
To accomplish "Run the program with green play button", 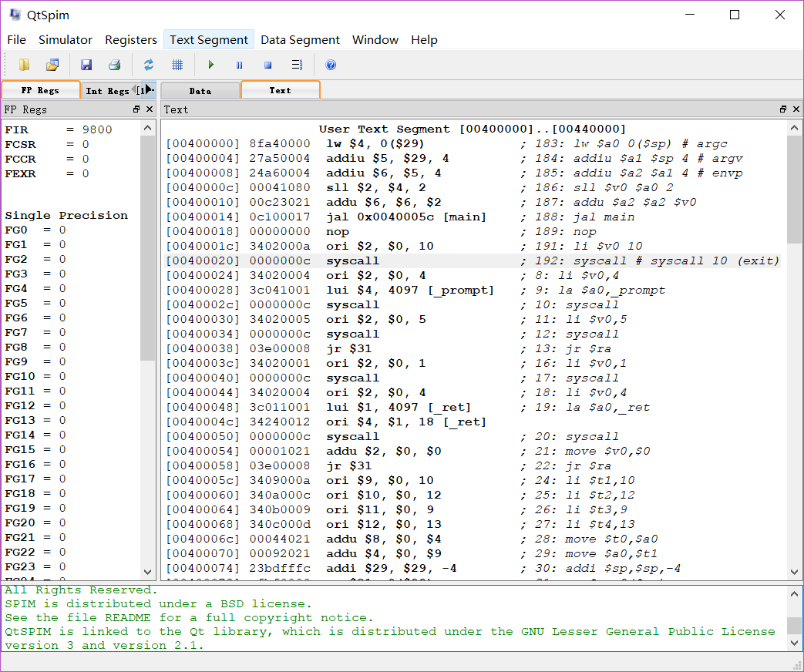I will (x=210, y=65).
